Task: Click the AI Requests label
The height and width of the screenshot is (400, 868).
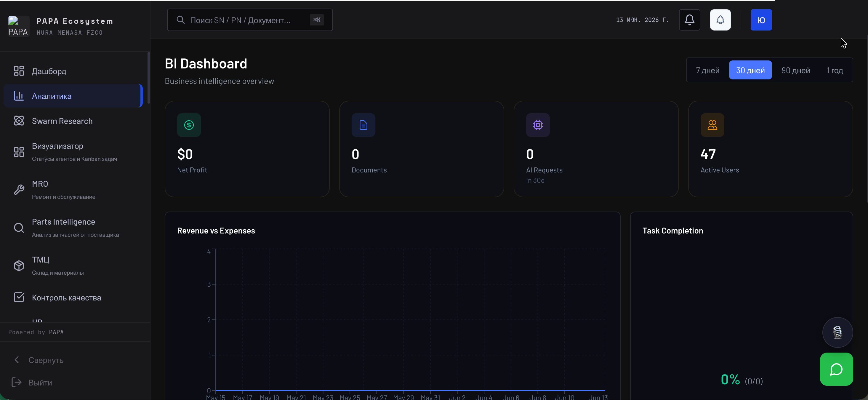Action: click(x=544, y=170)
